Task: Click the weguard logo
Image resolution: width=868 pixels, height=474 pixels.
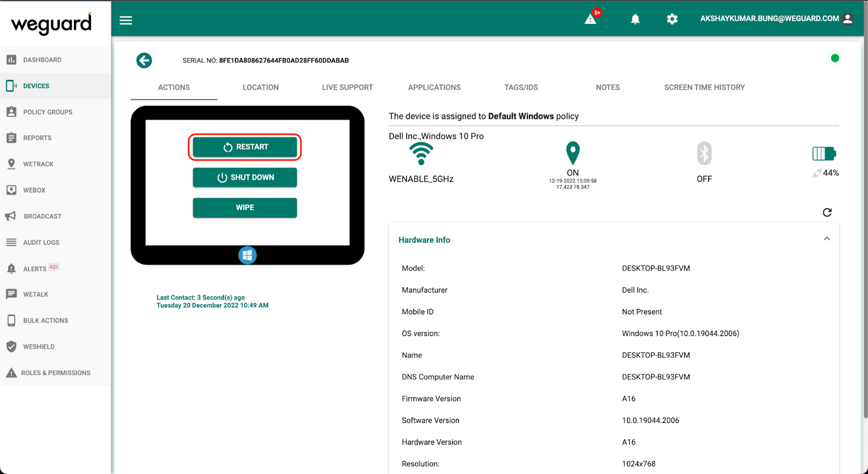Action: click(x=52, y=23)
